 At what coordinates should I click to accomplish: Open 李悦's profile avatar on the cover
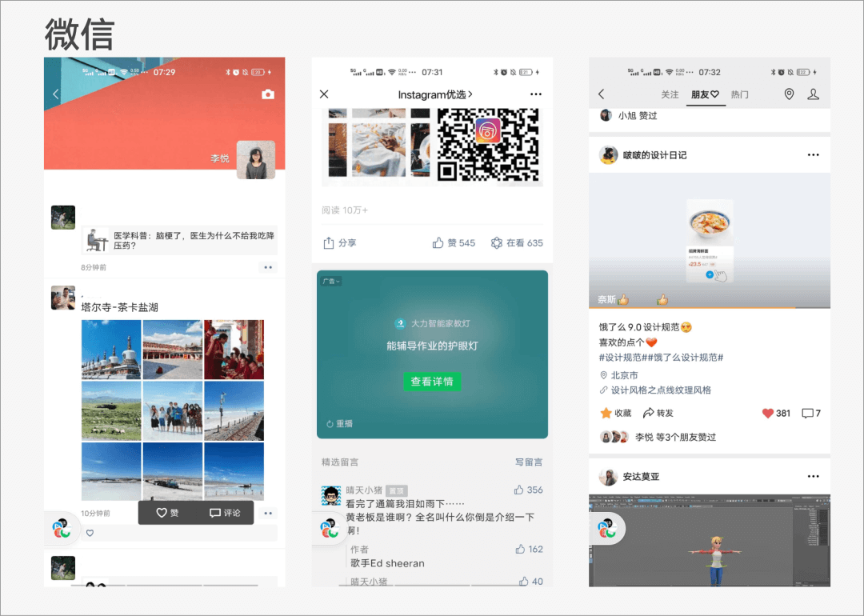tap(256, 160)
